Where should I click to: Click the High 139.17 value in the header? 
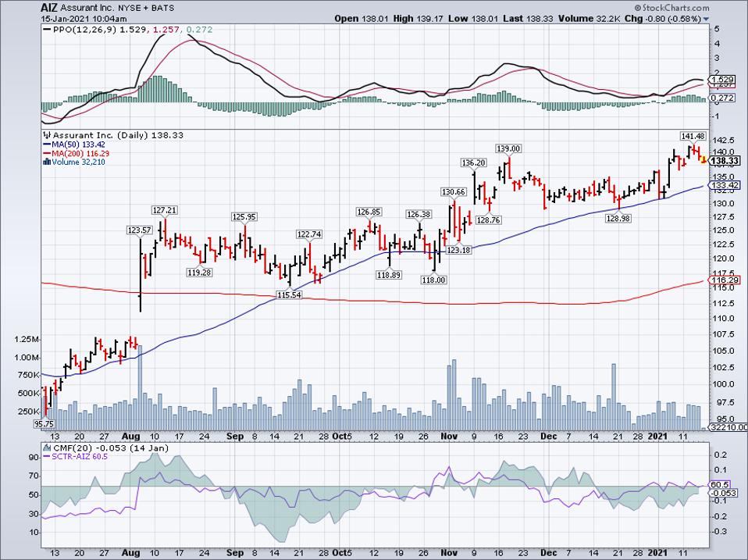click(419, 19)
